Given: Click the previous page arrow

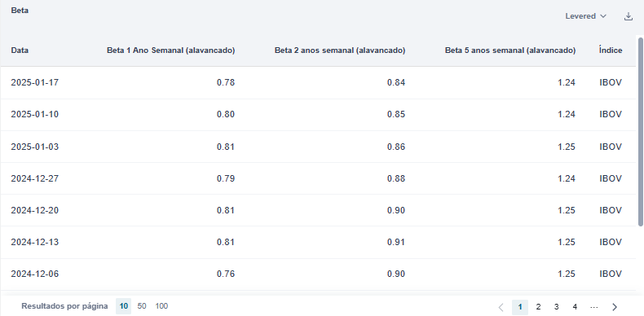Looking at the screenshot, I should [501, 307].
